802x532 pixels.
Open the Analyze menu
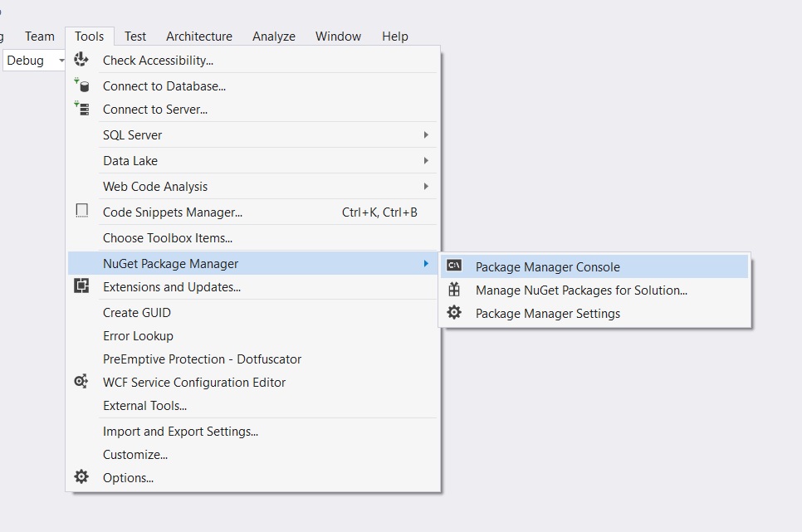pyautogui.click(x=274, y=37)
